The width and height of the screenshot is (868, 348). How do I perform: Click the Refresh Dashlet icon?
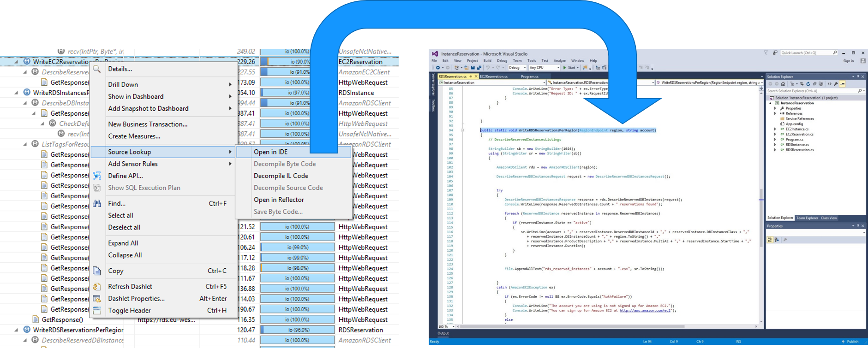point(97,286)
